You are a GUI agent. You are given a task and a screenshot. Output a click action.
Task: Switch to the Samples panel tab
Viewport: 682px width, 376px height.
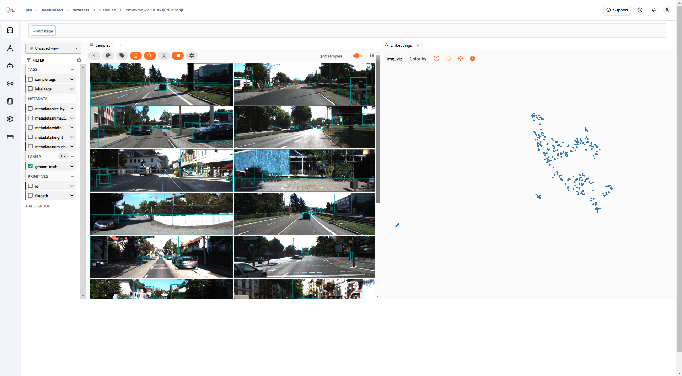coord(101,45)
